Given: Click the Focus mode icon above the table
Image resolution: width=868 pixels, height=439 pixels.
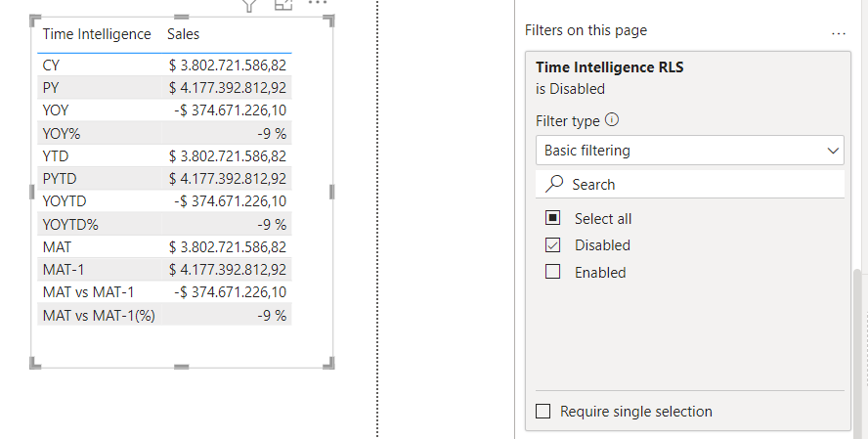Looking at the screenshot, I should 283,5.
